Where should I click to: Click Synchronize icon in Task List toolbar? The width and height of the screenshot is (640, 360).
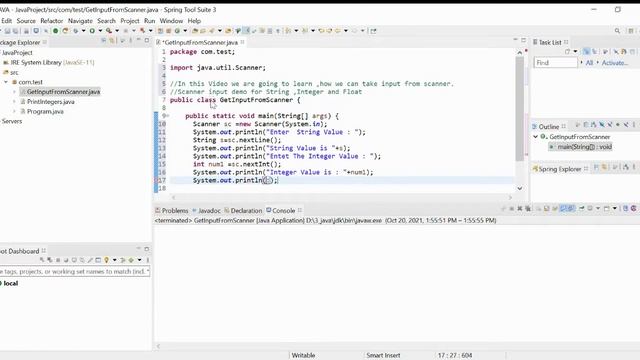(x=624, y=51)
